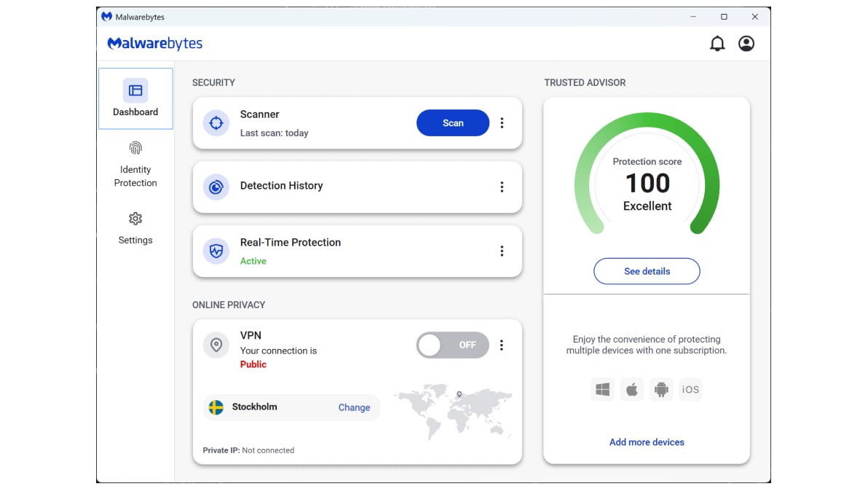Screen dimensions: 868x489
Task: Open Real-Time Protection three-dot menu
Action: pos(502,251)
